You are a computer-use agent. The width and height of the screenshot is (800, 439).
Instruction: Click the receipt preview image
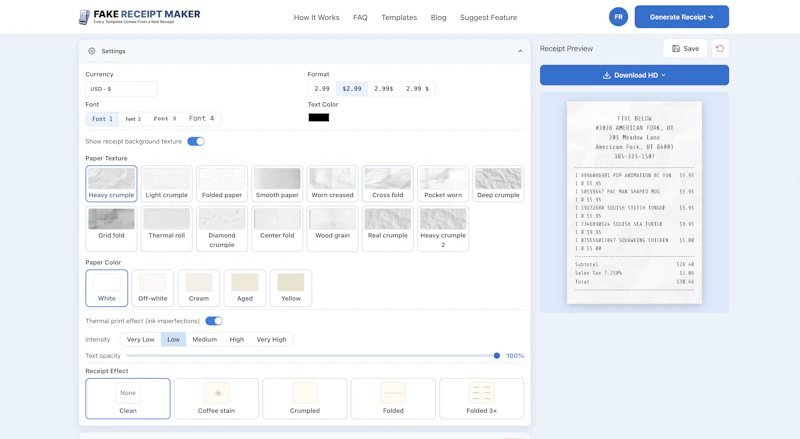coord(634,203)
